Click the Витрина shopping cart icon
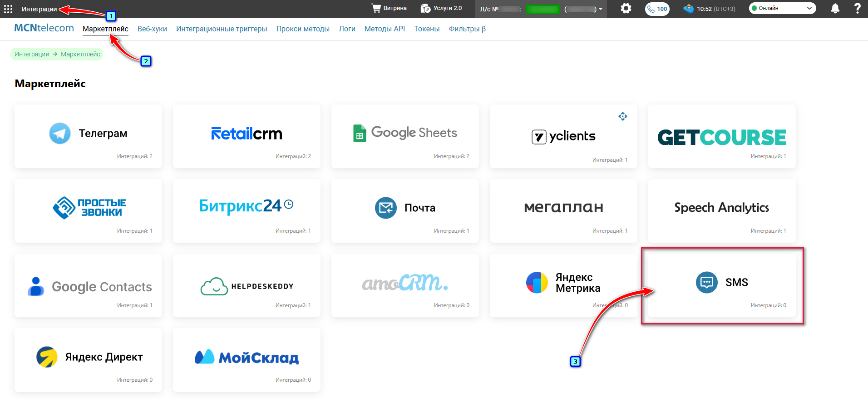The height and width of the screenshot is (399, 868). (x=376, y=8)
